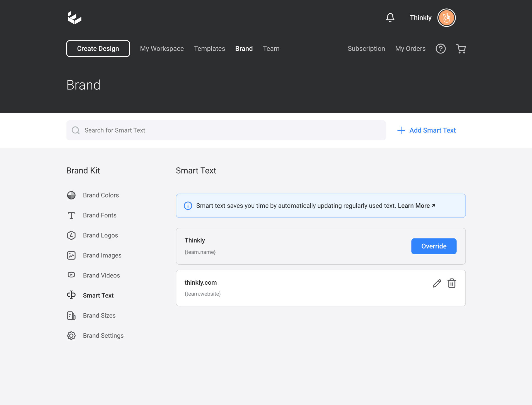View My Orders
The width and height of the screenshot is (532, 405).
pyautogui.click(x=410, y=49)
